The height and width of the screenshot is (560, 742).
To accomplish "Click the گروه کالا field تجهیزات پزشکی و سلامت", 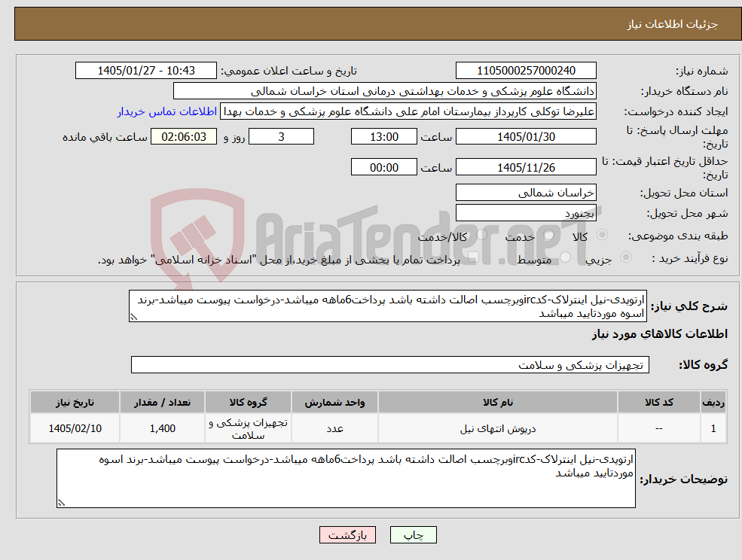I will coord(390,364).
